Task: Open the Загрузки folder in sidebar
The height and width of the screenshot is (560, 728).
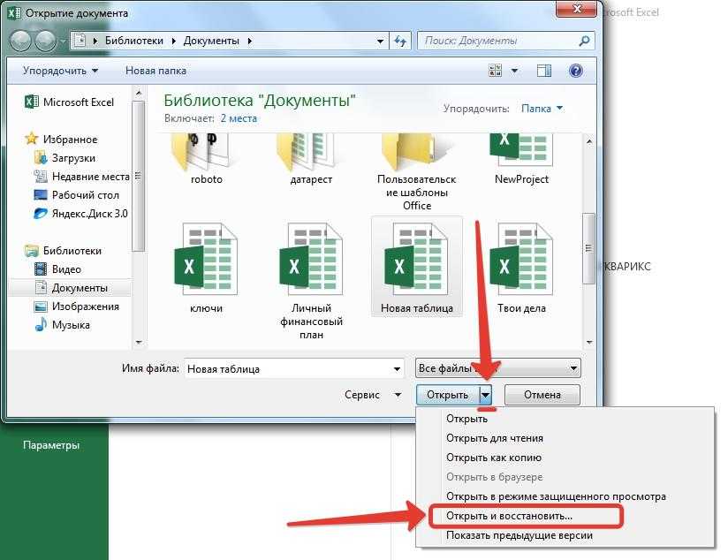Action: (65, 158)
